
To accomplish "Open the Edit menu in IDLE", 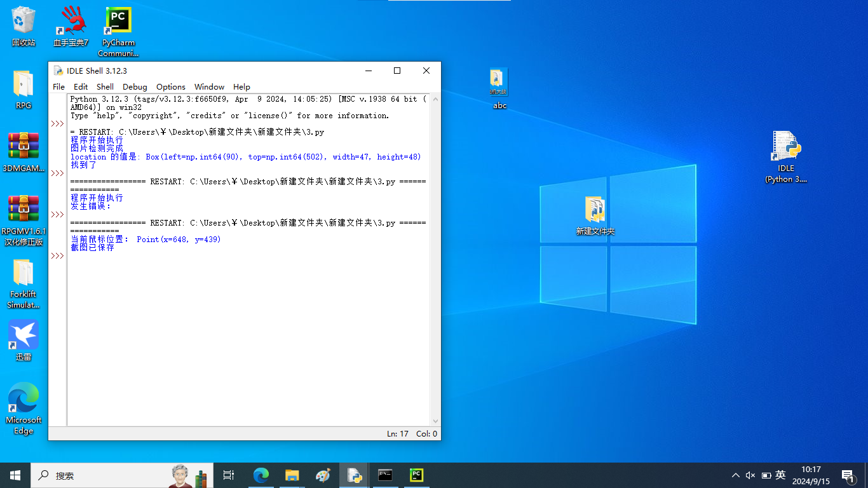I will click(x=81, y=86).
